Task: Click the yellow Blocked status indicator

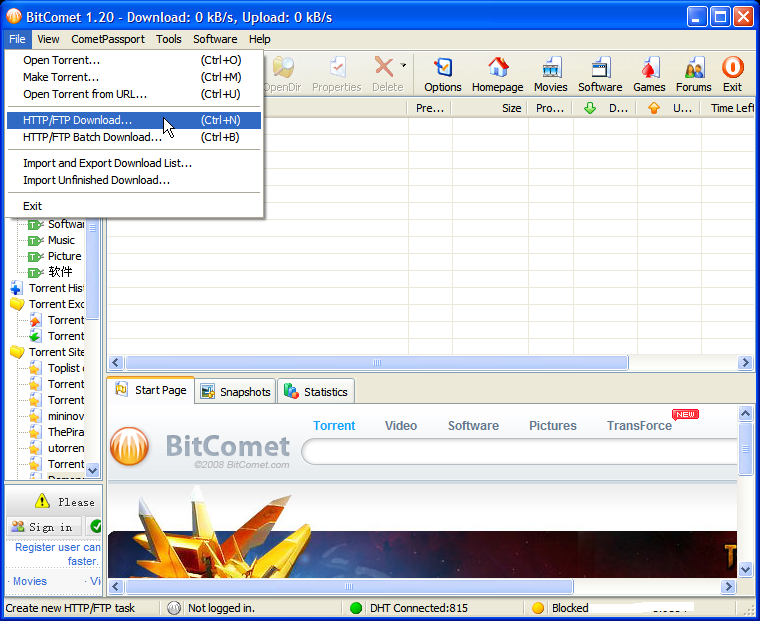Action: pyautogui.click(x=538, y=608)
